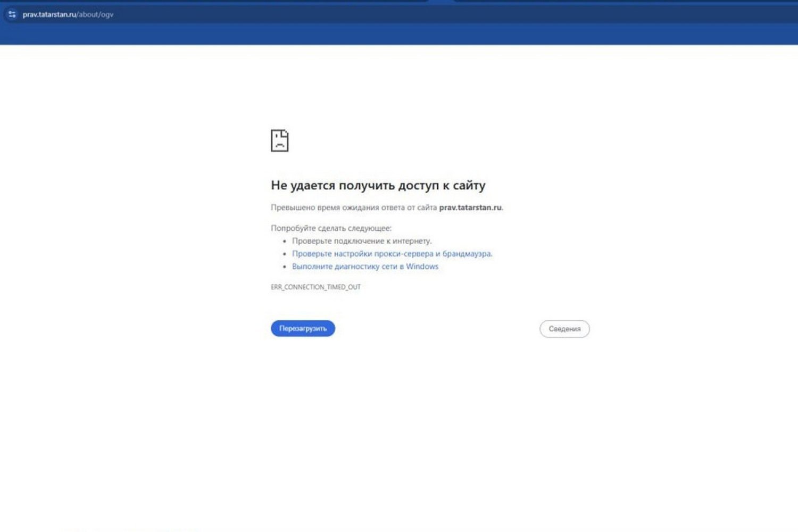Image resolution: width=798 pixels, height=532 pixels.
Task: Open the Сведения details button
Action: (x=564, y=329)
